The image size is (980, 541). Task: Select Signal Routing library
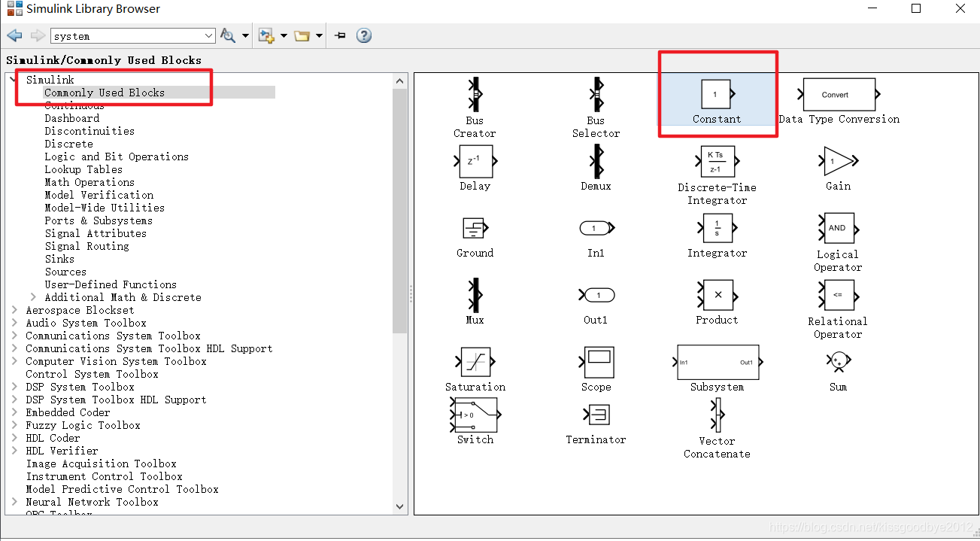[x=86, y=246]
